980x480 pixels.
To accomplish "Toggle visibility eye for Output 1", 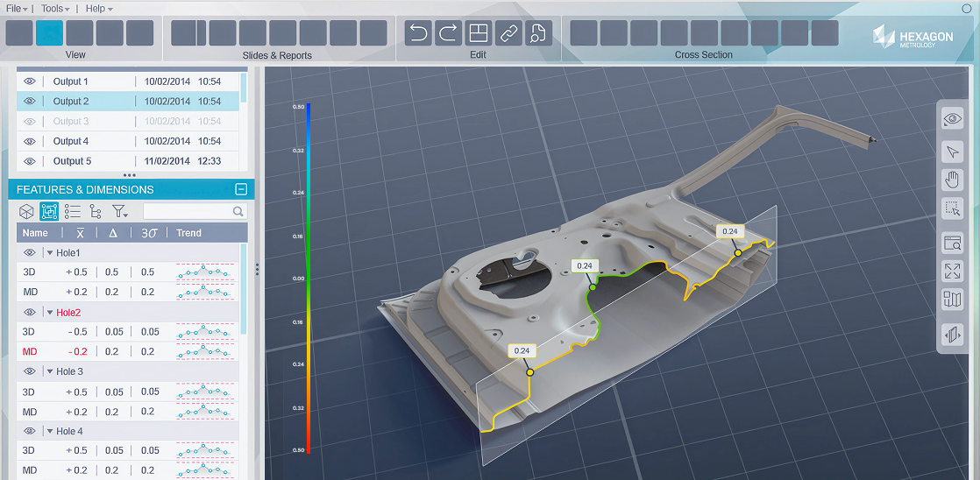I will click(x=30, y=81).
